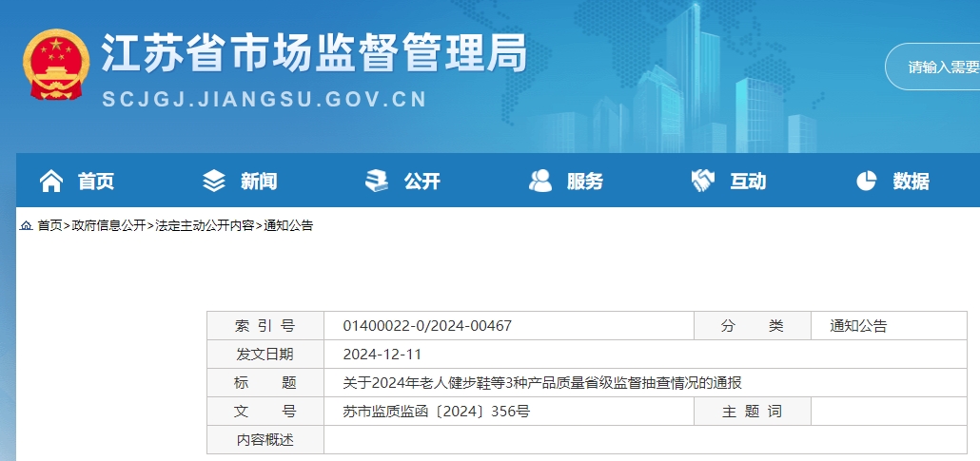Viewport: 980px width, 461px height.
Task: Open the 服务 navigation menu item
Action: tap(585, 182)
